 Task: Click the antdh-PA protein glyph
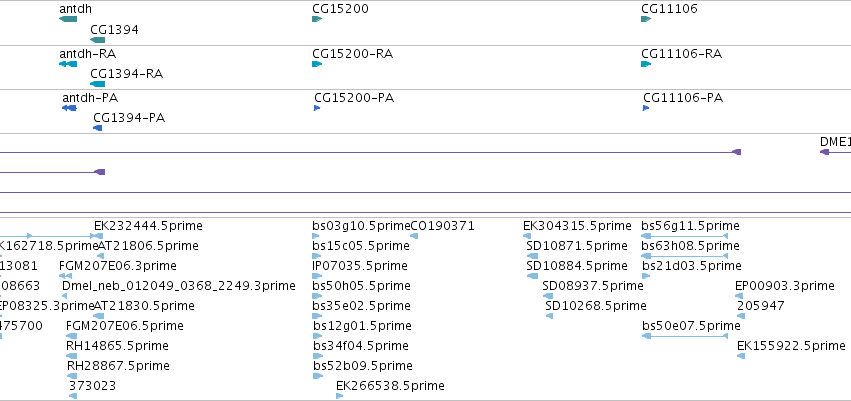coord(69,108)
